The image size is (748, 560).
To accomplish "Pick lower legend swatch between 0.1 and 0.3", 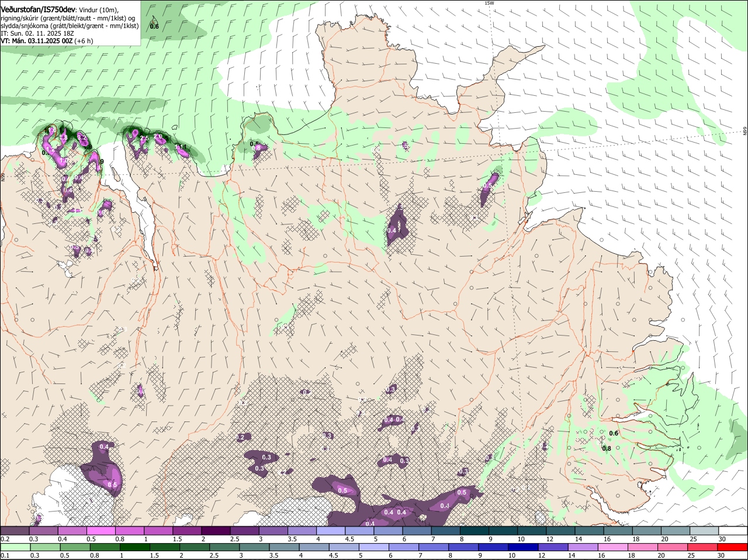I will coord(15,547).
